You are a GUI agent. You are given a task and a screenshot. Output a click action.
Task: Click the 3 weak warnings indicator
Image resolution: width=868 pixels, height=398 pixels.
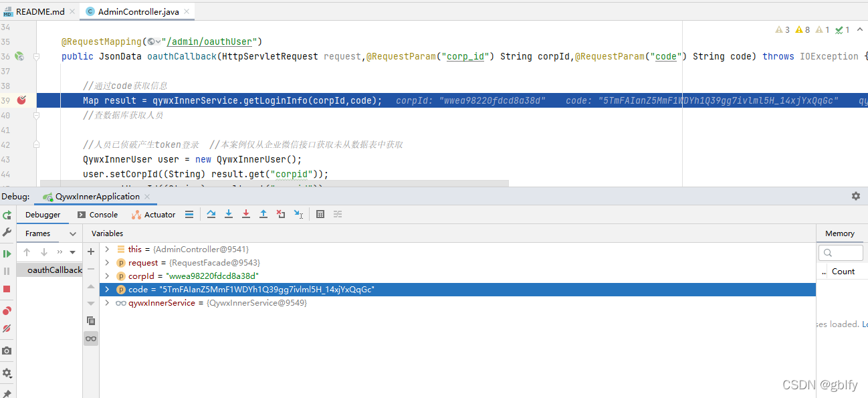(x=782, y=29)
